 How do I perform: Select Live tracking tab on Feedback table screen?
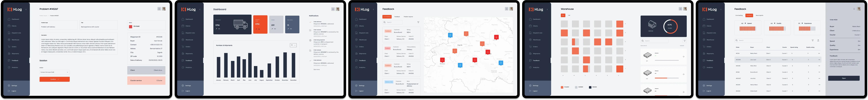[739, 15]
